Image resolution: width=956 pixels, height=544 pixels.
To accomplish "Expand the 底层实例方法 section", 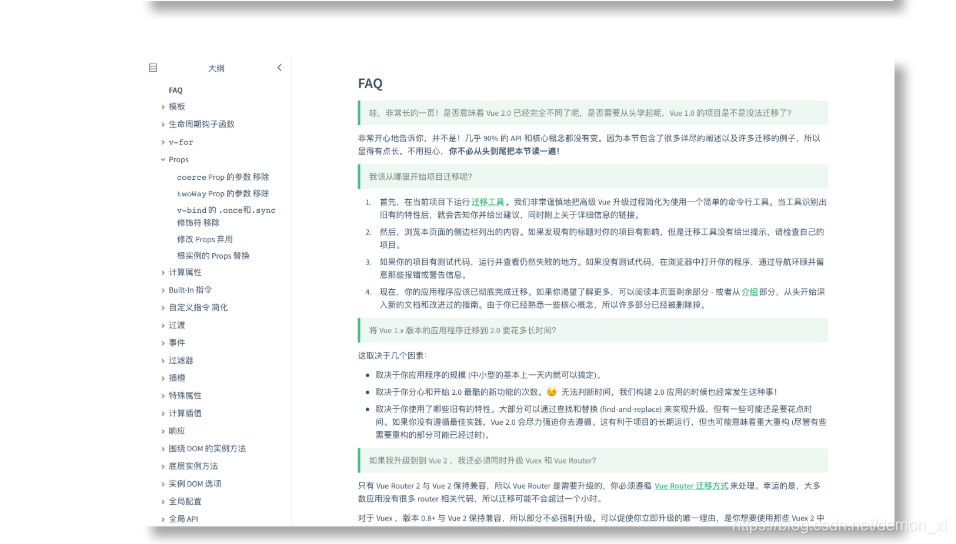I will (163, 467).
